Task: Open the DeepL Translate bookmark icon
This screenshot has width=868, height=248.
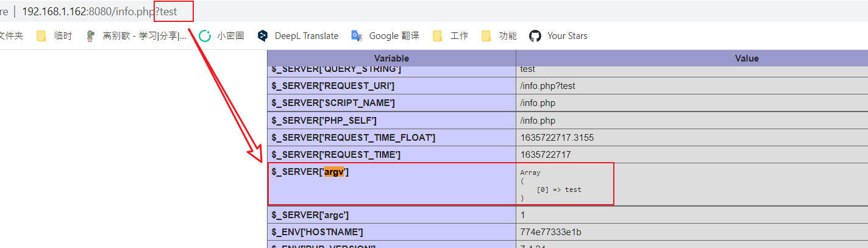Action: pos(263,36)
